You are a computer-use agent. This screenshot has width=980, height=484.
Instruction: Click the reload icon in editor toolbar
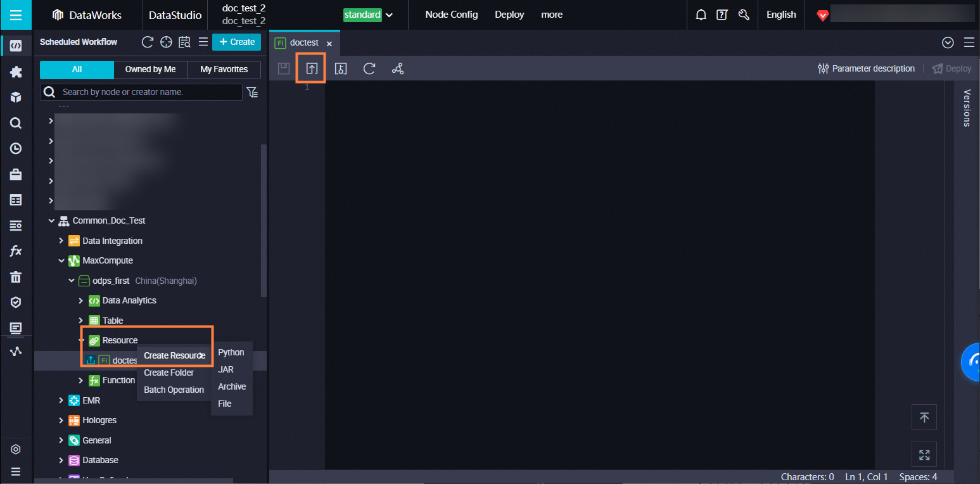coord(369,68)
